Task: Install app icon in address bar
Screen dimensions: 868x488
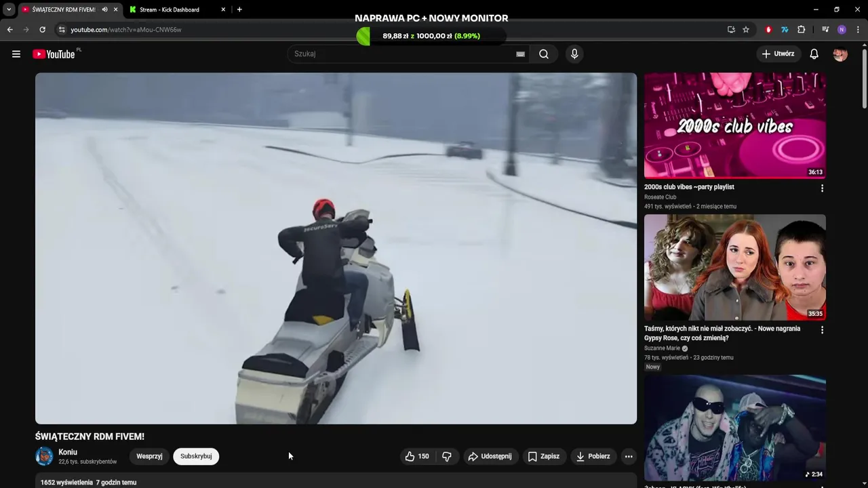Action: (x=731, y=30)
